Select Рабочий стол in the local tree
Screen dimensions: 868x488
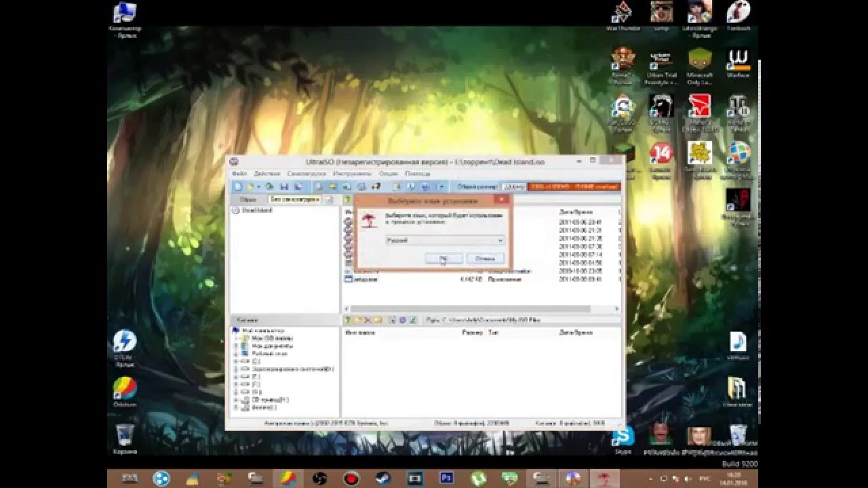tap(269, 354)
